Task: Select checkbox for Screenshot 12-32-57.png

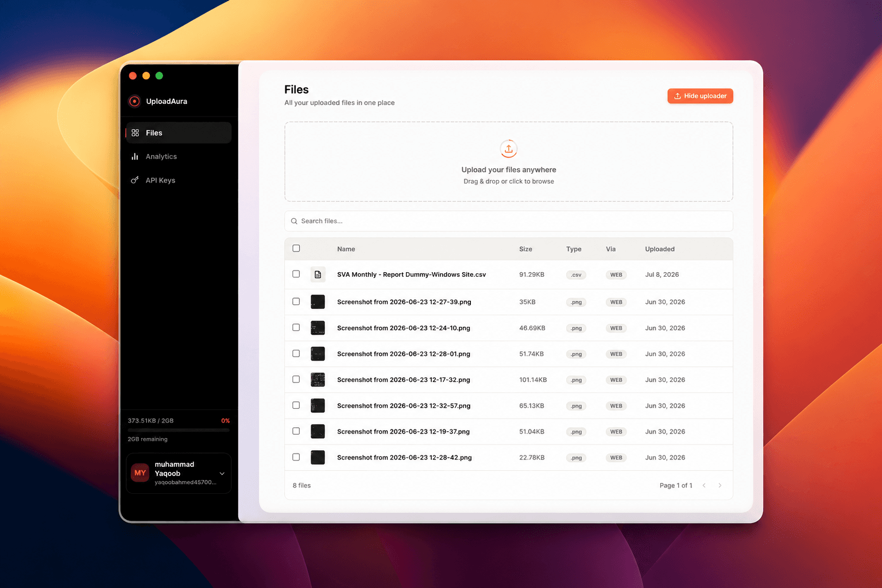Action: coord(296,405)
